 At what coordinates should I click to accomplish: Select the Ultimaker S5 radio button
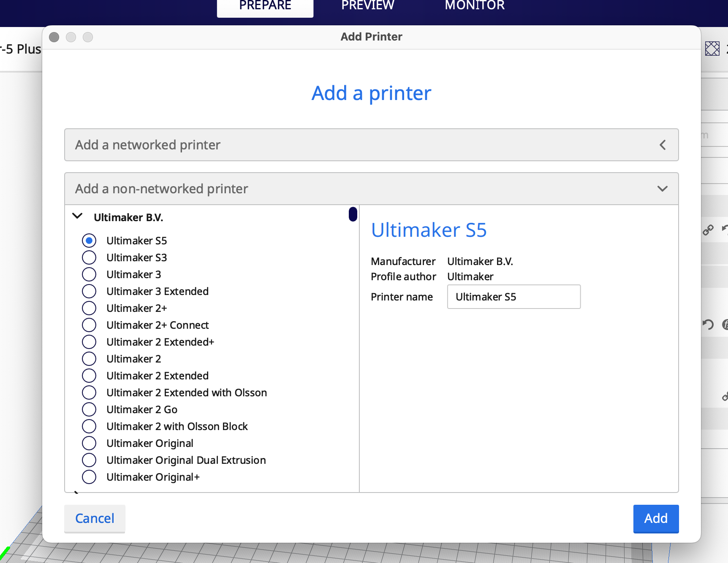coord(89,241)
